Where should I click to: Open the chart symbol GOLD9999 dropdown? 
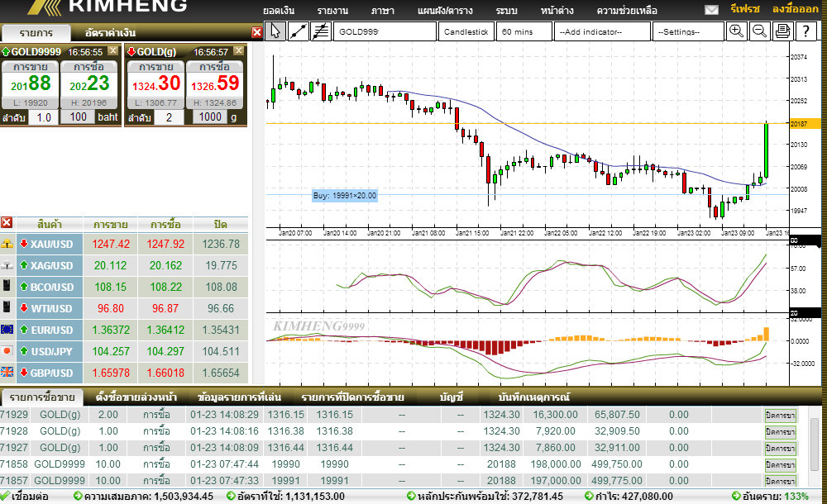(x=385, y=31)
